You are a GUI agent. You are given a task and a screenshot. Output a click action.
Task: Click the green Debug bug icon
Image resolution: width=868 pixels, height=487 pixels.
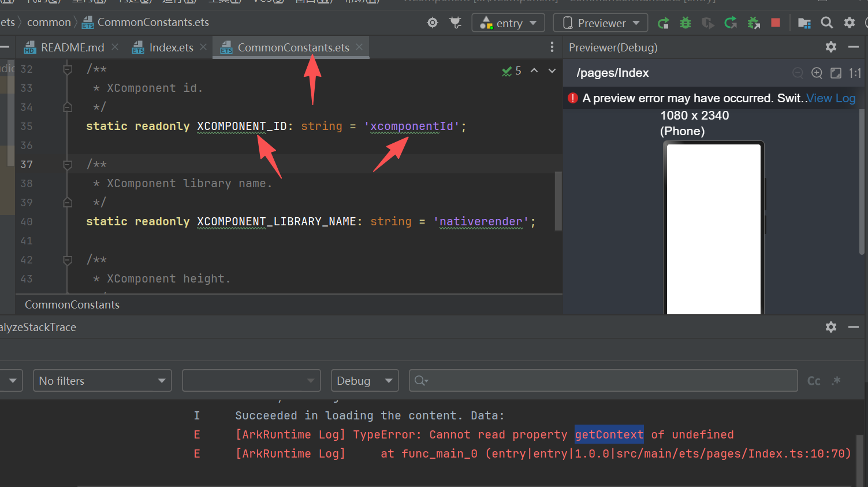(686, 23)
